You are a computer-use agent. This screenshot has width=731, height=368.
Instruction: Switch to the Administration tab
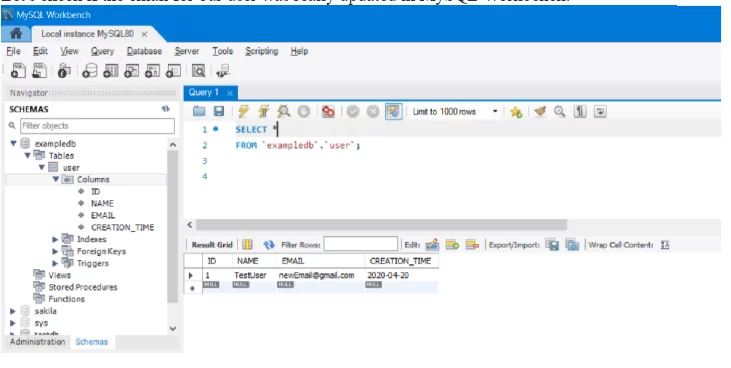pos(37,342)
